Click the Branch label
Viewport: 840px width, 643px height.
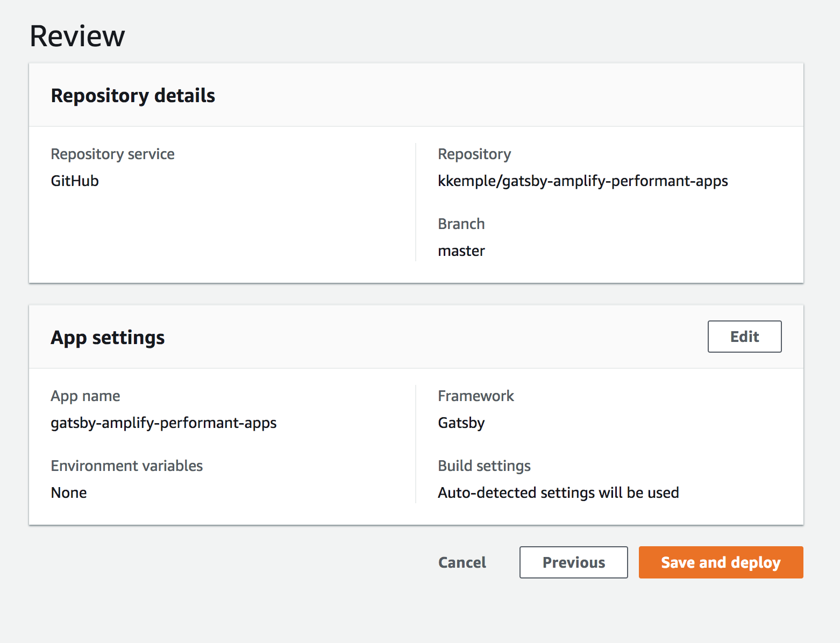(x=461, y=224)
